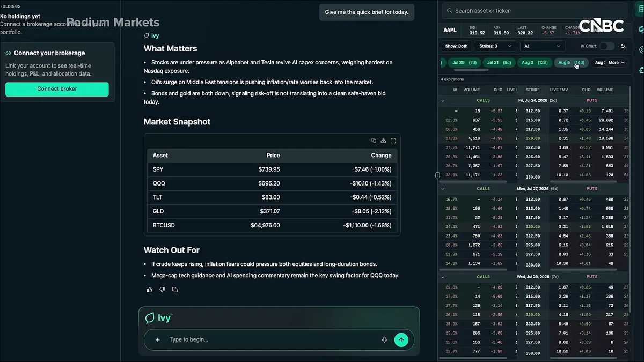Download the Market Snapshot table
The height and width of the screenshot is (362, 644).
point(383,141)
